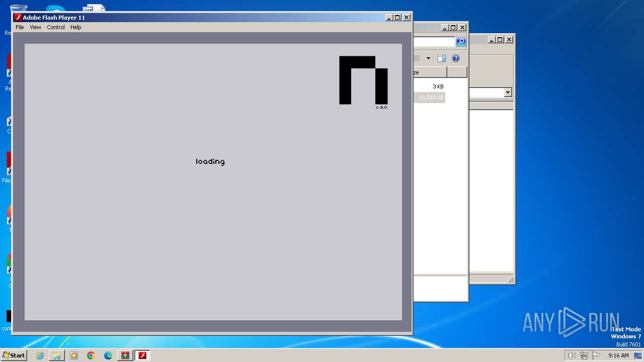Maximize the Adobe Flash Player window
Screen dimensions: 644x362
(x=397, y=17)
